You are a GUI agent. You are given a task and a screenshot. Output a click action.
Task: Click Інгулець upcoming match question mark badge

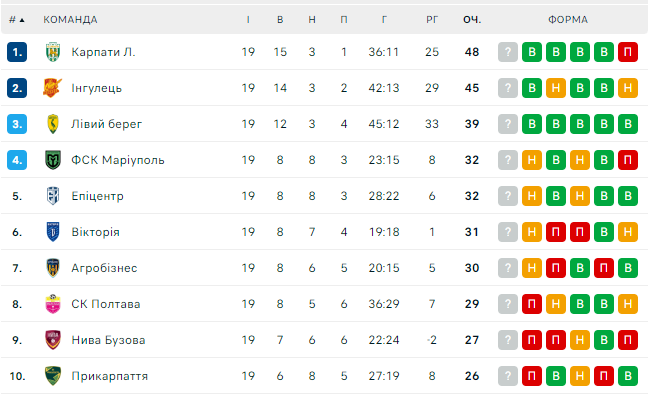pyautogui.click(x=508, y=88)
